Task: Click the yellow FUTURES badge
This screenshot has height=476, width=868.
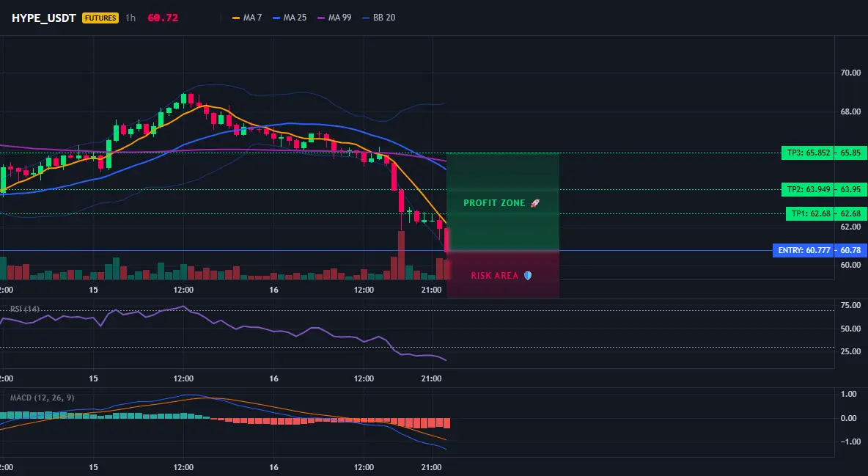Action: click(x=100, y=18)
